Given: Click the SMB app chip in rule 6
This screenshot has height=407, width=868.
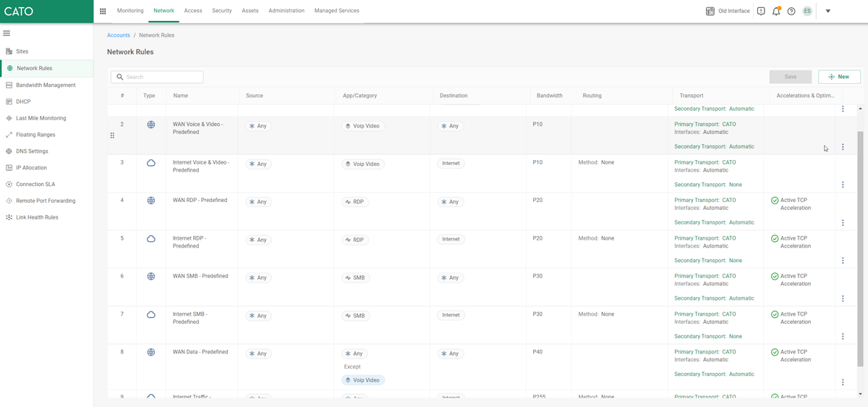Looking at the screenshot, I should 355,277.
